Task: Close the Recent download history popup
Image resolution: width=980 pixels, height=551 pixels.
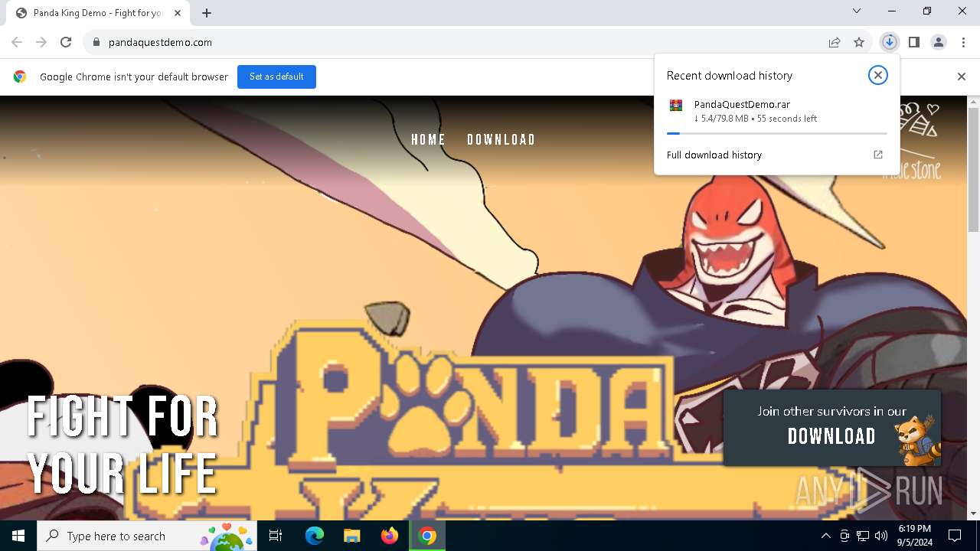Action: (878, 75)
